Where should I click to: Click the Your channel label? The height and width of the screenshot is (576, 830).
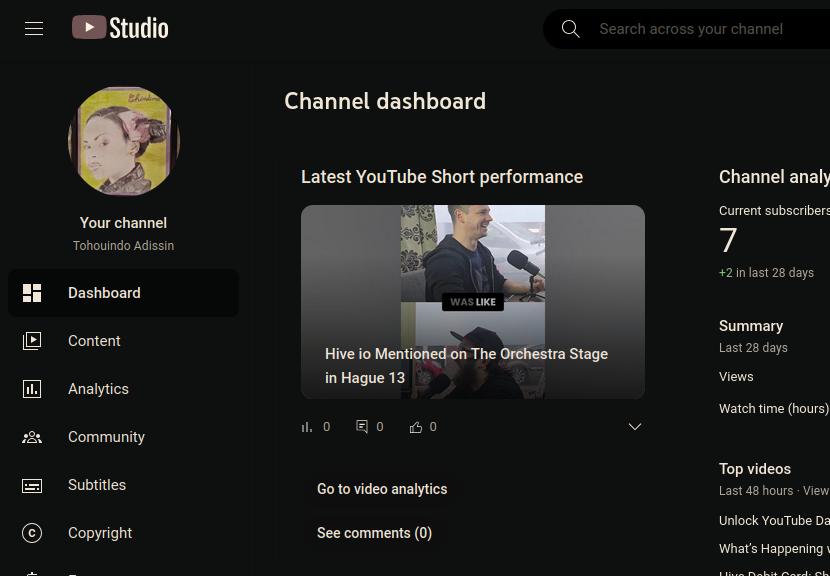click(123, 223)
